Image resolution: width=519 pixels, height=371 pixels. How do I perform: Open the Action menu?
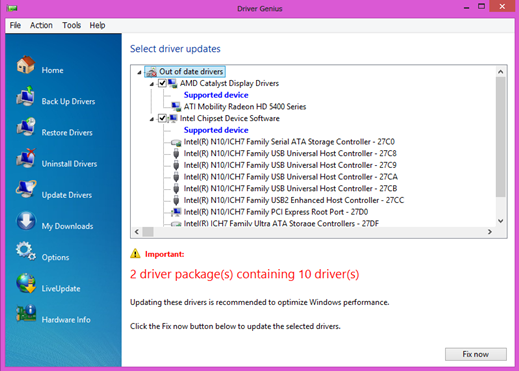[x=41, y=25]
